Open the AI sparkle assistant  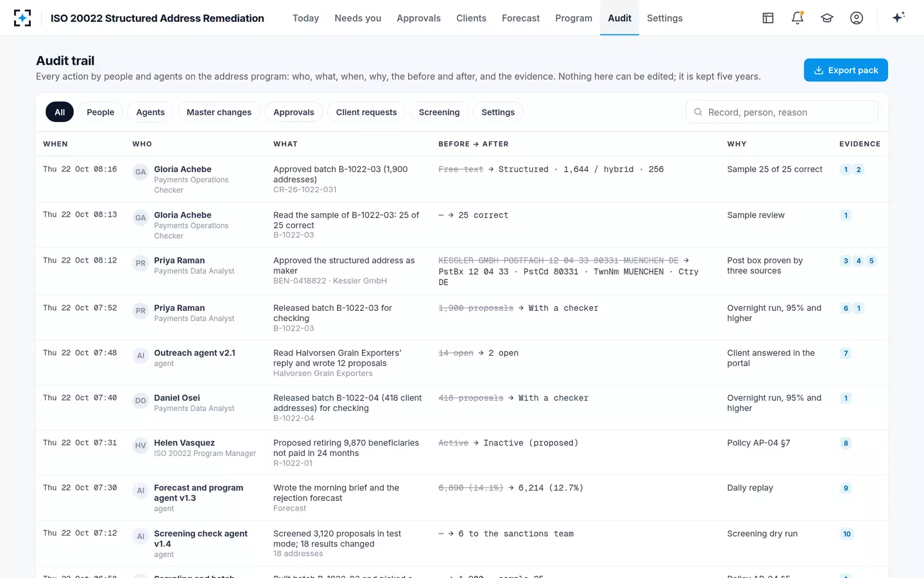coord(898,17)
